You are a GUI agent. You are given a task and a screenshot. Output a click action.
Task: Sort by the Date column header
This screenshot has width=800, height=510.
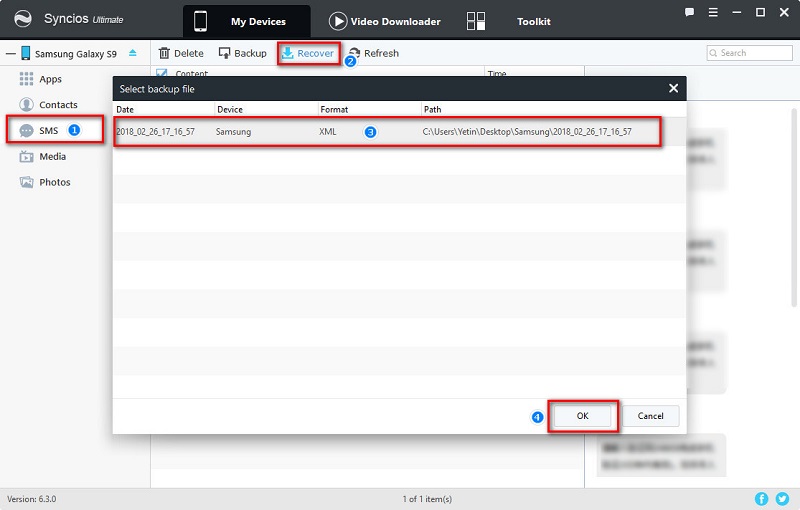click(x=163, y=109)
